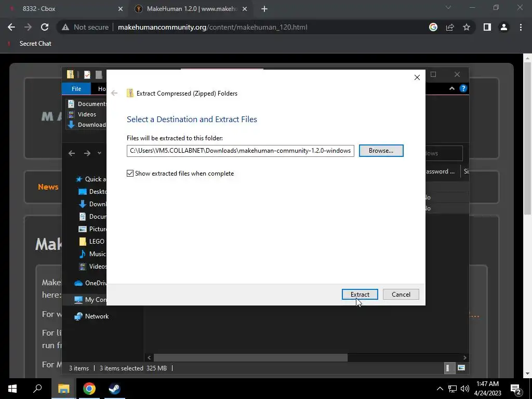Image resolution: width=532 pixels, height=399 pixels.
Task: Switch to large icons view in status bar
Action: (x=461, y=368)
